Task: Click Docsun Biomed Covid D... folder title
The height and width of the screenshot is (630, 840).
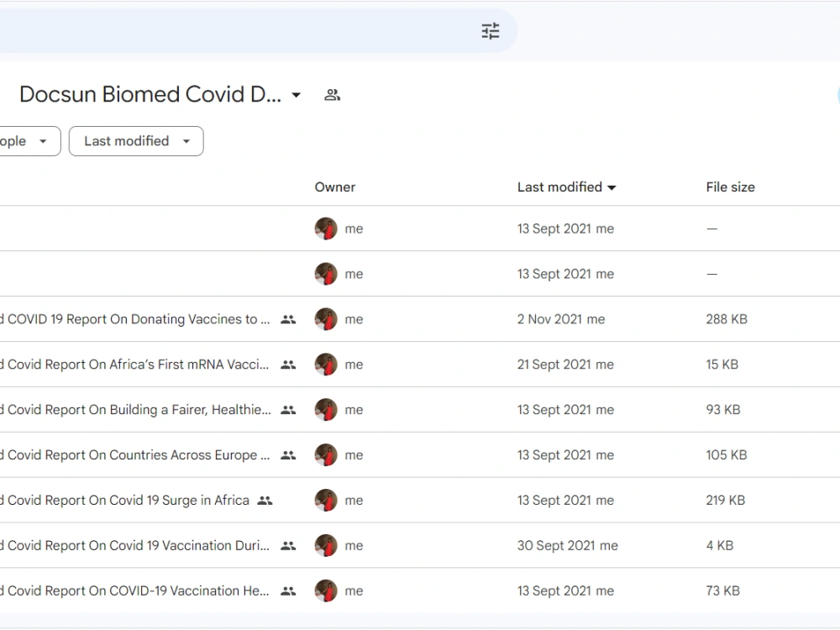Action: pyautogui.click(x=150, y=94)
